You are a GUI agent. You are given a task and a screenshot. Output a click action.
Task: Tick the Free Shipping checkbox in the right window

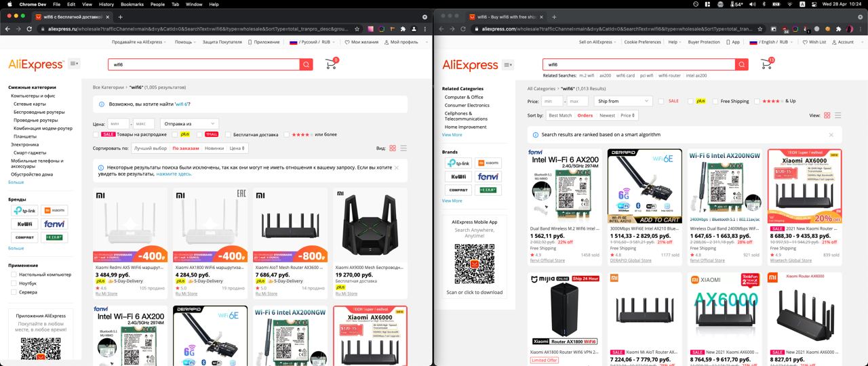pyautogui.click(x=714, y=101)
